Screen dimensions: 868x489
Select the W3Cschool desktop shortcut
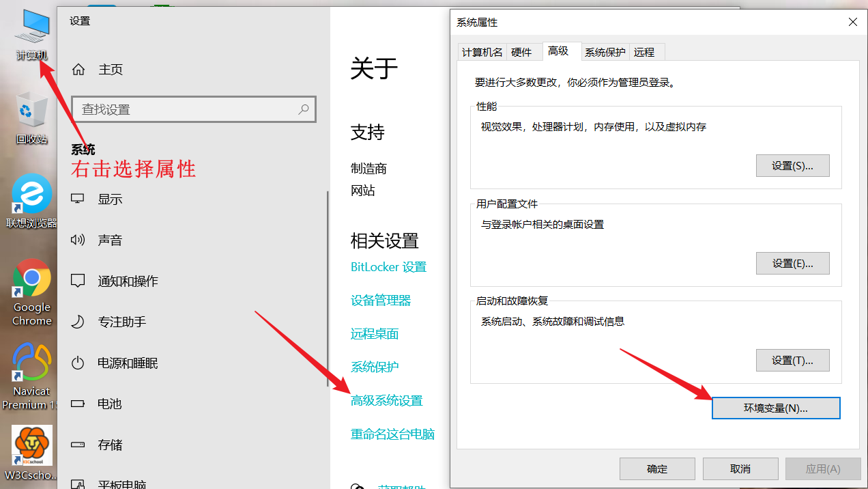pos(31,453)
